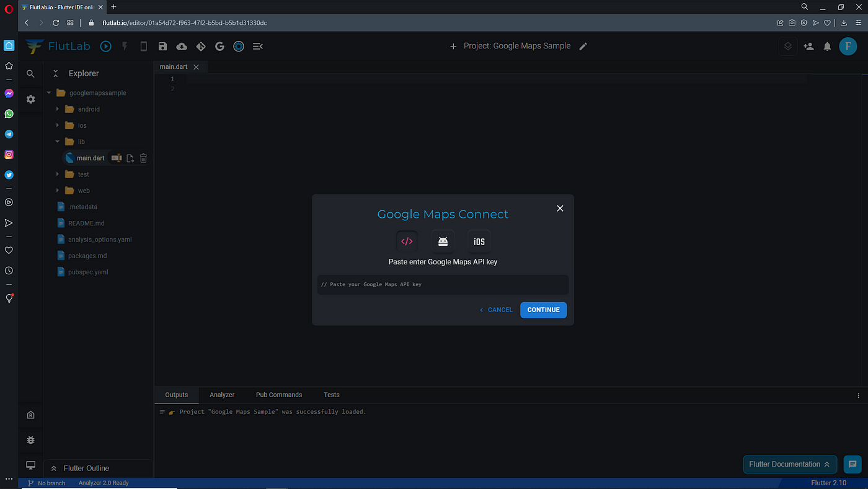The height and width of the screenshot is (489, 868).
Task: Collapse the menu lines icon in toolbar
Action: tap(258, 46)
